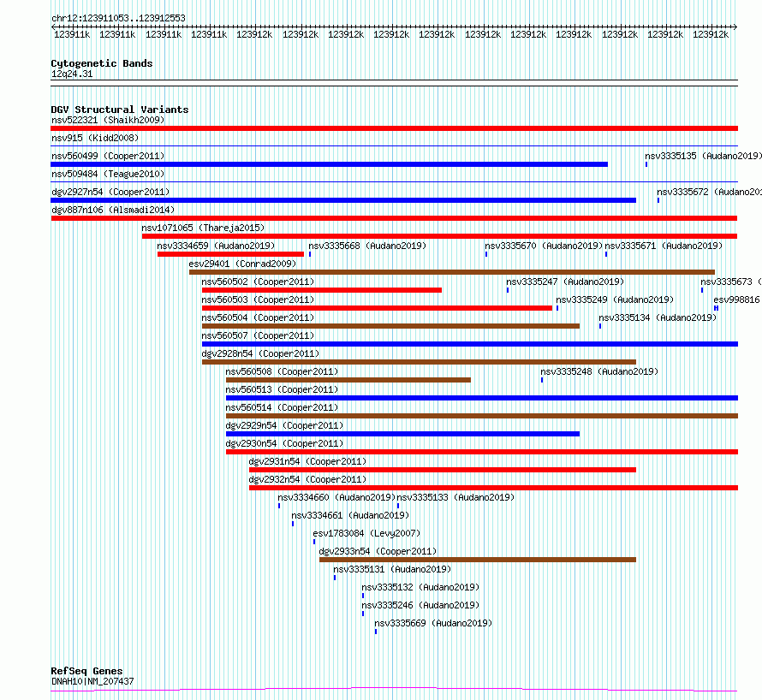This screenshot has width=762, height=700.
Task: Click the blue bar of nsv560499 (Cooper2011)
Action: pos(329,164)
